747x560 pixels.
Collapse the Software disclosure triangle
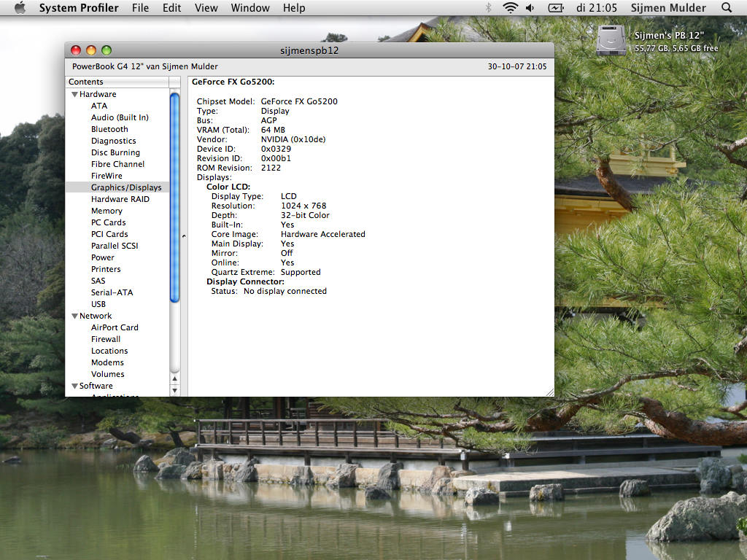click(75, 386)
